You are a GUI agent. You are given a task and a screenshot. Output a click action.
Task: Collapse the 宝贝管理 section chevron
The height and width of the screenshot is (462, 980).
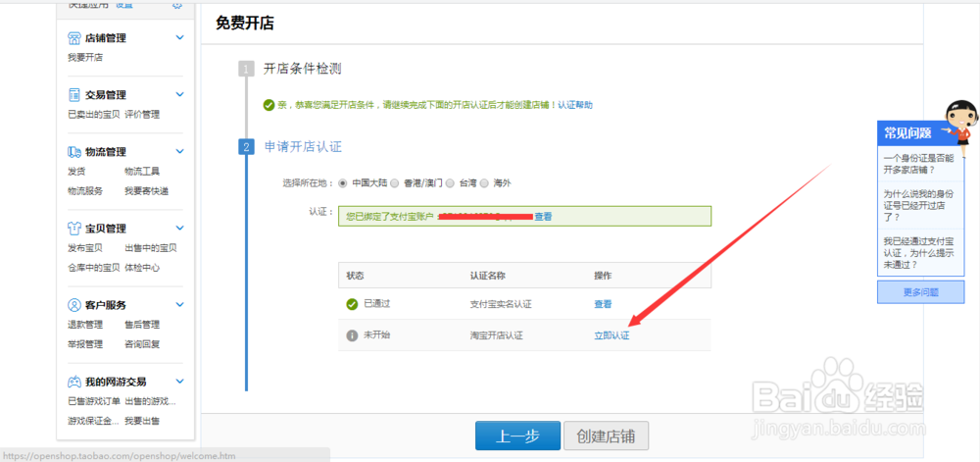(x=180, y=228)
